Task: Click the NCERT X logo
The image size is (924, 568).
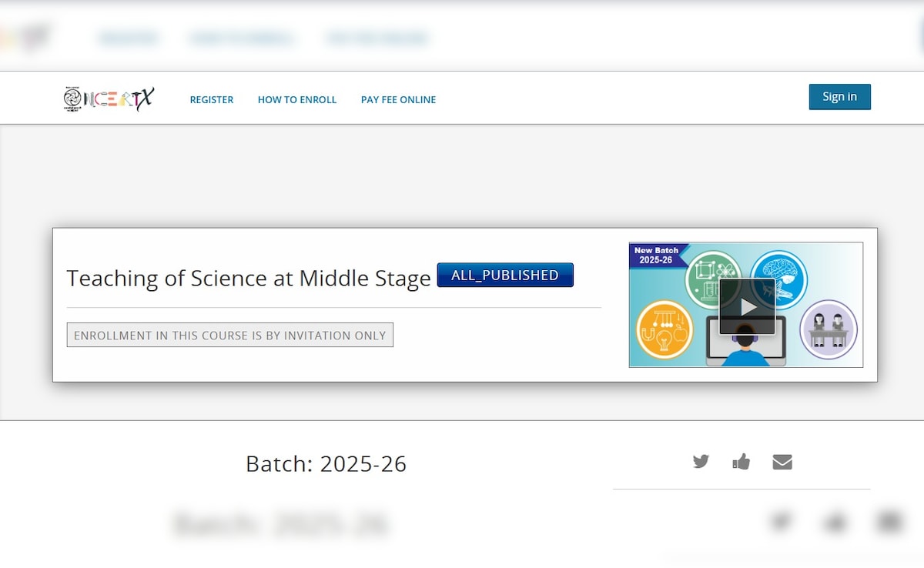Action: tap(108, 99)
